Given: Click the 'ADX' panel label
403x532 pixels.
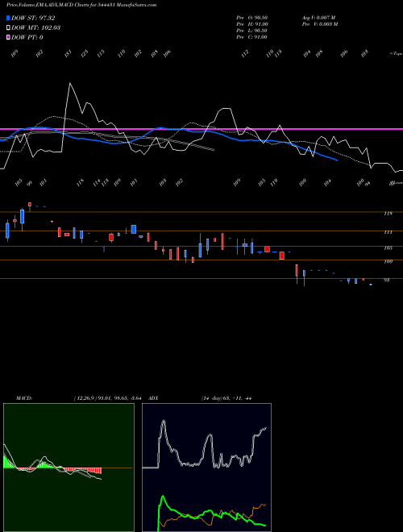Looking at the screenshot, I should [153, 398].
